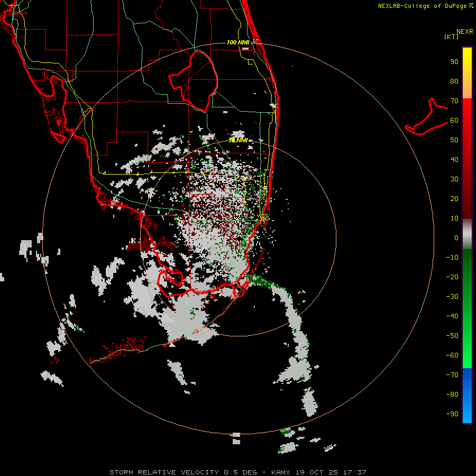Select the positive 40 kt scale label
The image size is (476, 476).
tap(454, 159)
